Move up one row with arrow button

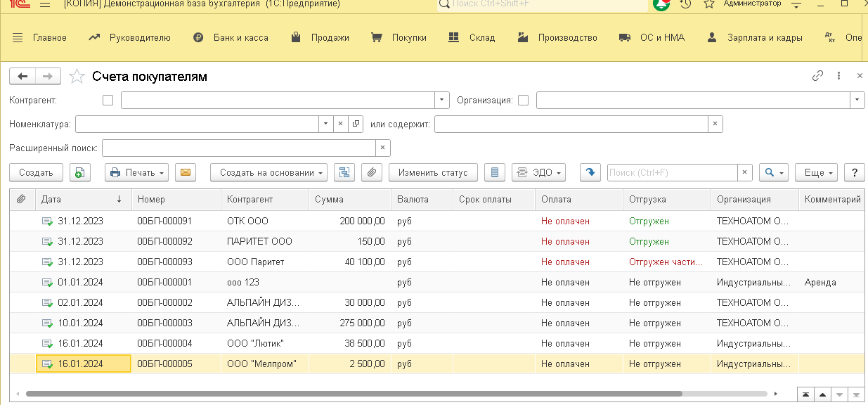(822, 394)
